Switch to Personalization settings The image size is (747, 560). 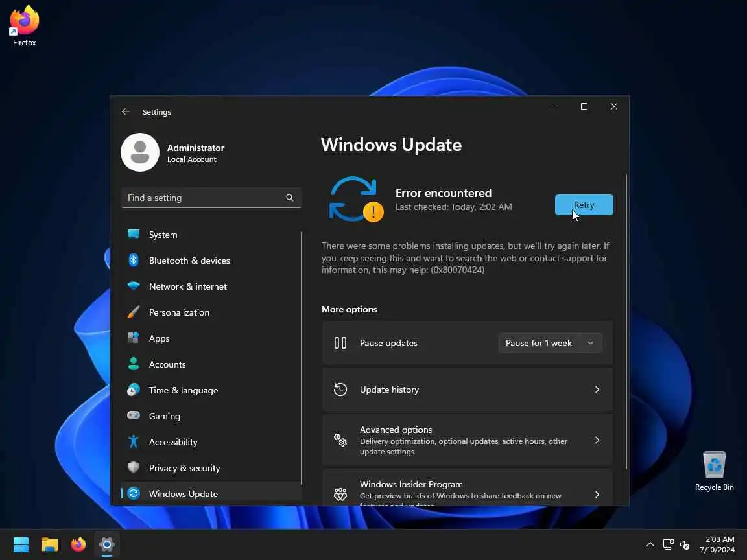pos(211,312)
